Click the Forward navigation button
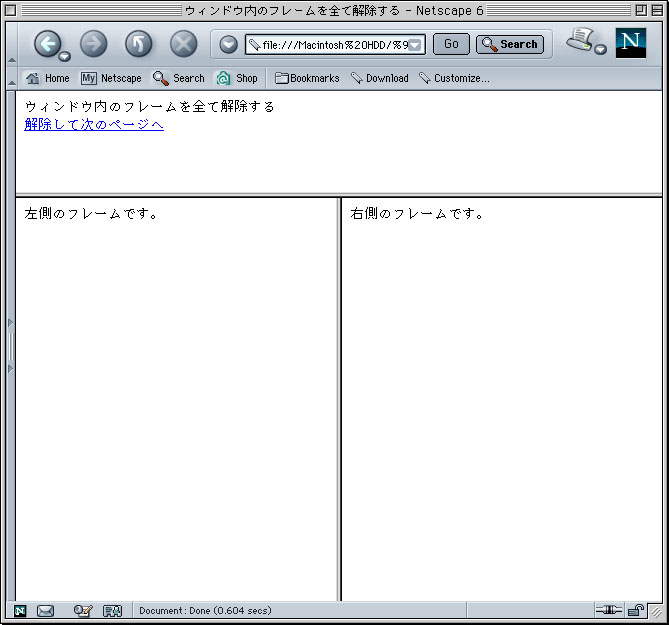Screen dimensions: 669x625 pyautogui.click(x=93, y=44)
